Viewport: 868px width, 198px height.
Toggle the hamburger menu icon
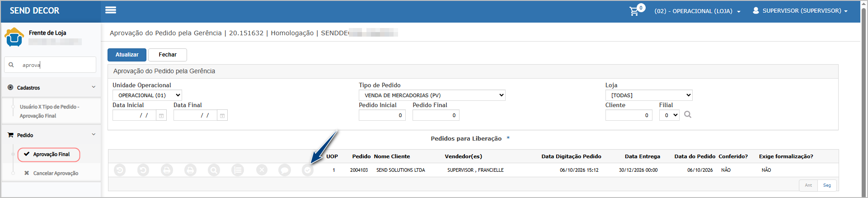pos(111,10)
